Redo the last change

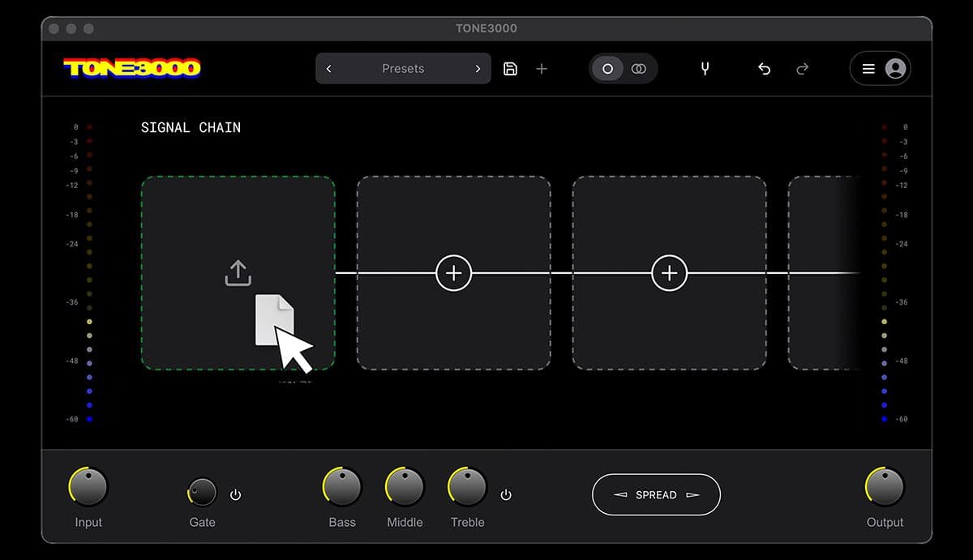coord(803,69)
